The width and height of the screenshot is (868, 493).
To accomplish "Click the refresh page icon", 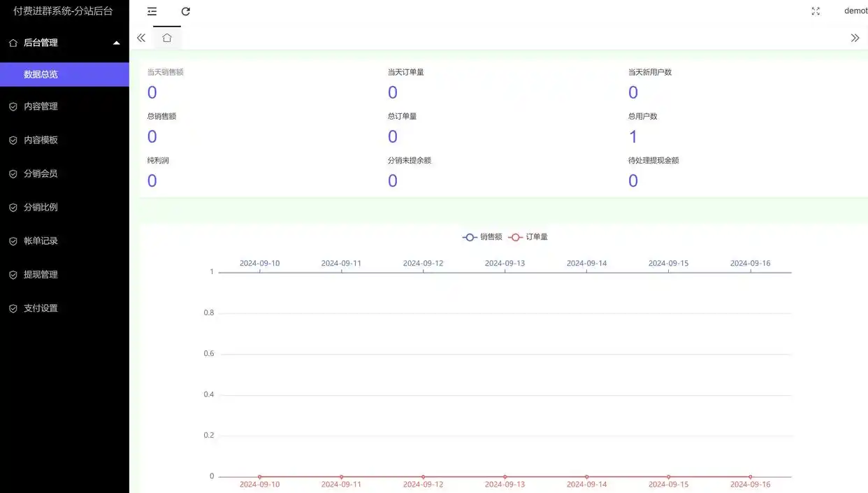I will pyautogui.click(x=186, y=11).
